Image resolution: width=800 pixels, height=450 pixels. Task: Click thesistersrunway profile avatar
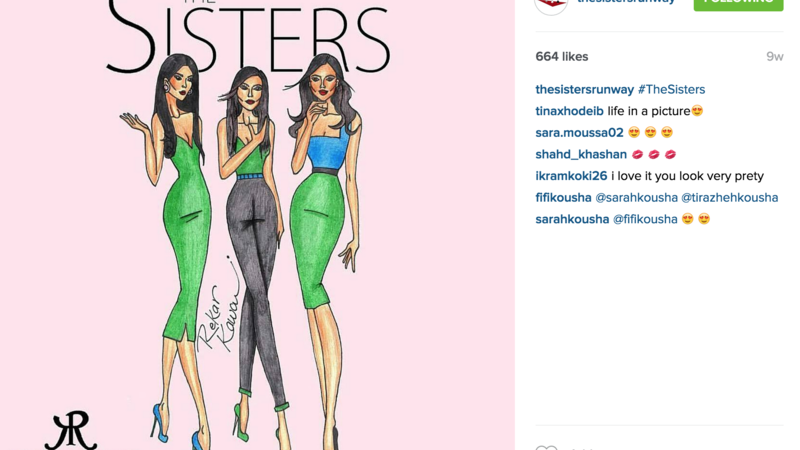pos(551,4)
